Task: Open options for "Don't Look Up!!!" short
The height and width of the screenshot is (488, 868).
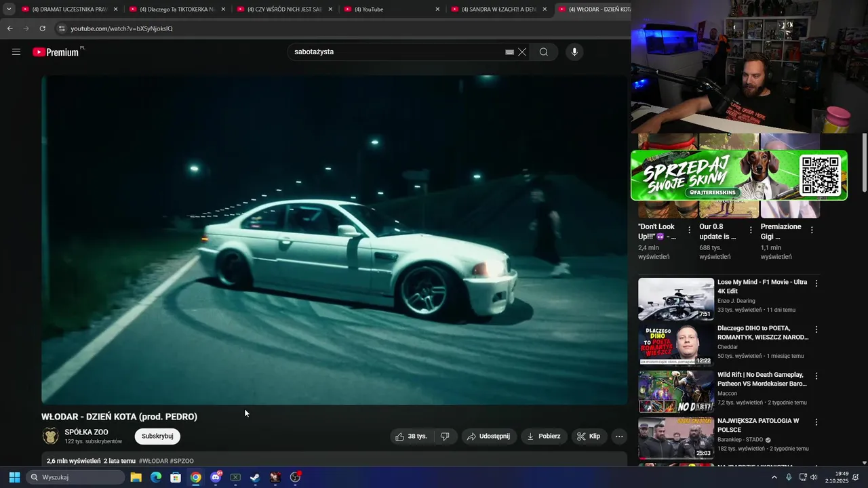Action: (690, 230)
